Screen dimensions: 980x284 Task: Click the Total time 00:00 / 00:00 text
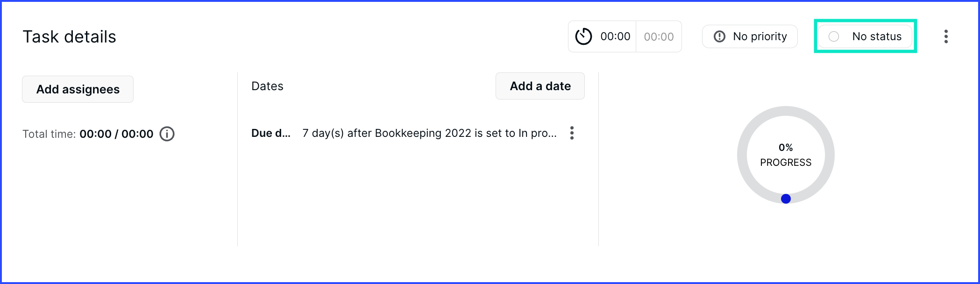pyautogui.click(x=88, y=134)
